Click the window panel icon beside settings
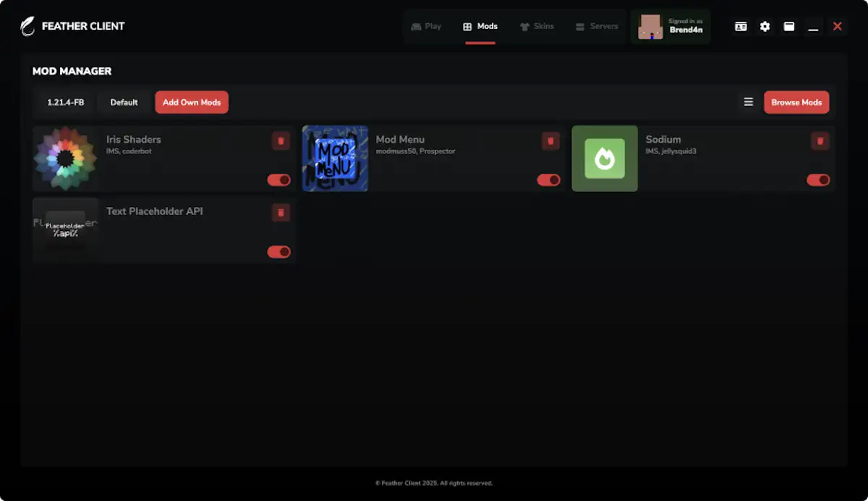868x501 pixels. (789, 27)
